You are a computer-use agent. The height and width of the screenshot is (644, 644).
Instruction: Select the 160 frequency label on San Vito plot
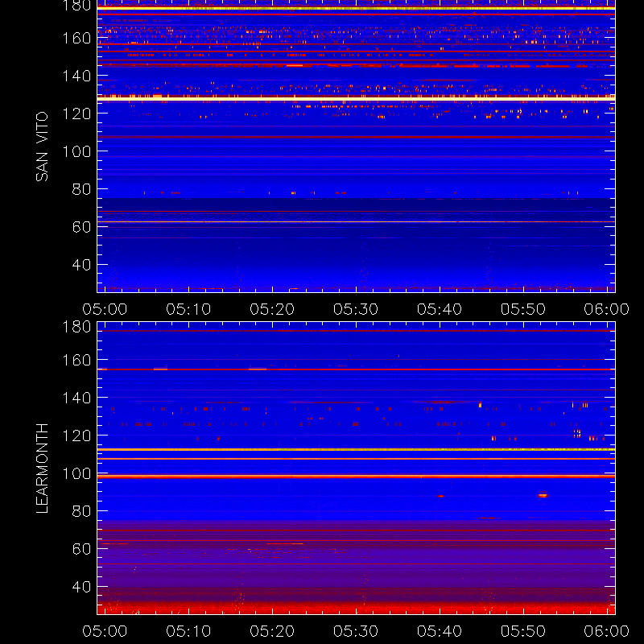pyautogui.click(x=76, y=38)
